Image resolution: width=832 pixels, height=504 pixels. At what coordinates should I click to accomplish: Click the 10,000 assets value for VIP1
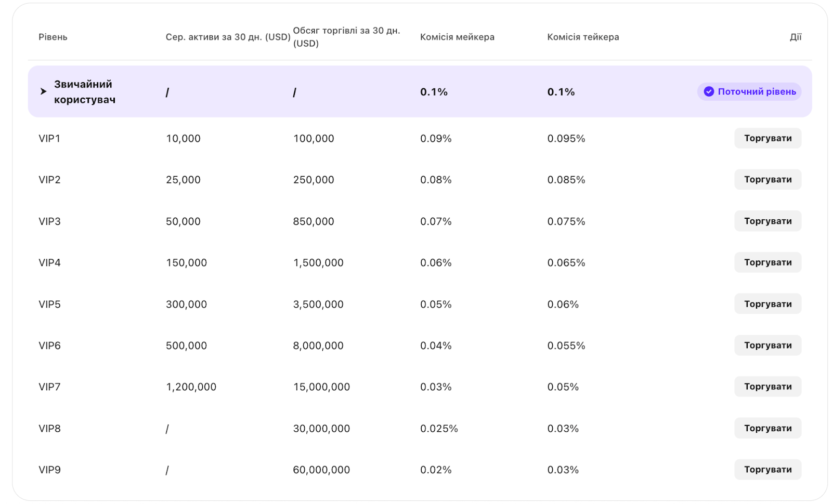click(183, 139)
